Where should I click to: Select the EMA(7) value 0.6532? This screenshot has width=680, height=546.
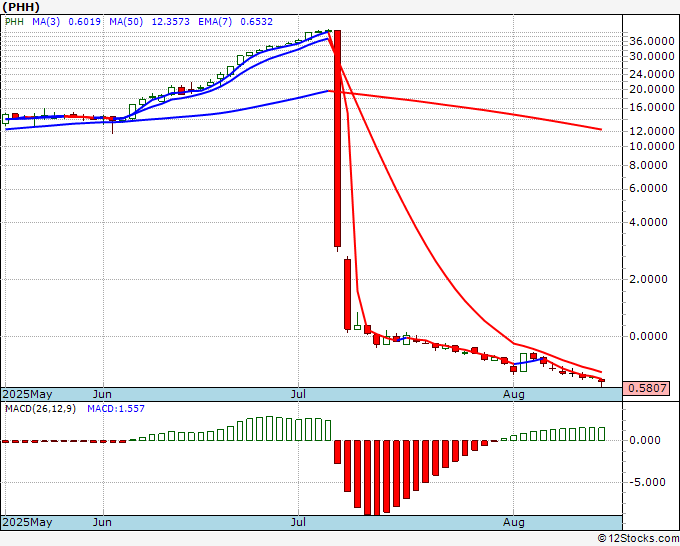tap(256, 22)
